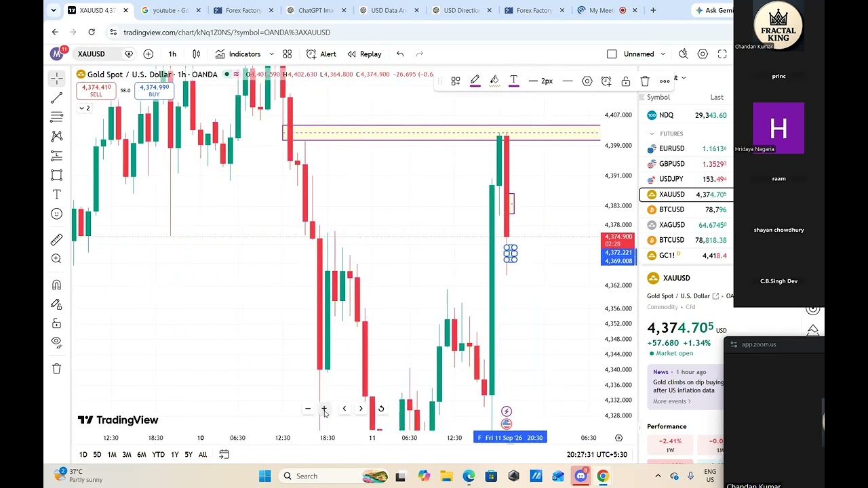Change the 1h timeframe interval
The image size is (868, 488).
pyautogui.click(x=172, y=54)
